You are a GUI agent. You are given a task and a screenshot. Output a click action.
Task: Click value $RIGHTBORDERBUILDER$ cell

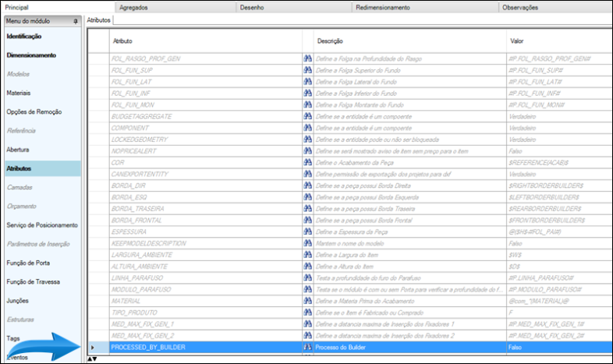(x=559, y=186)
